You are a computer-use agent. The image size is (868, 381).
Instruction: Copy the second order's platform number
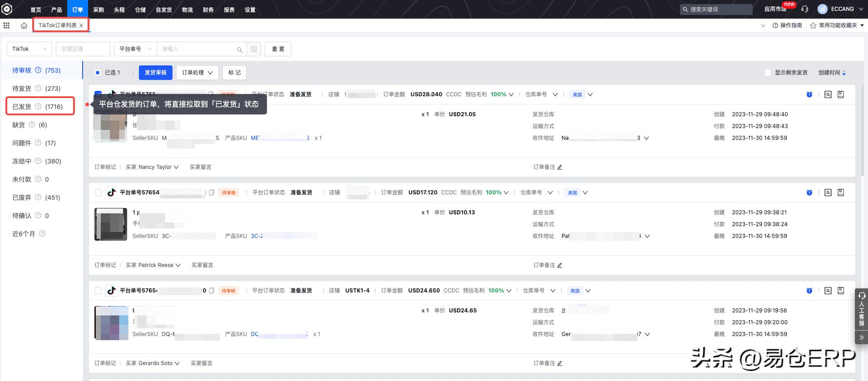pos(212,193)
